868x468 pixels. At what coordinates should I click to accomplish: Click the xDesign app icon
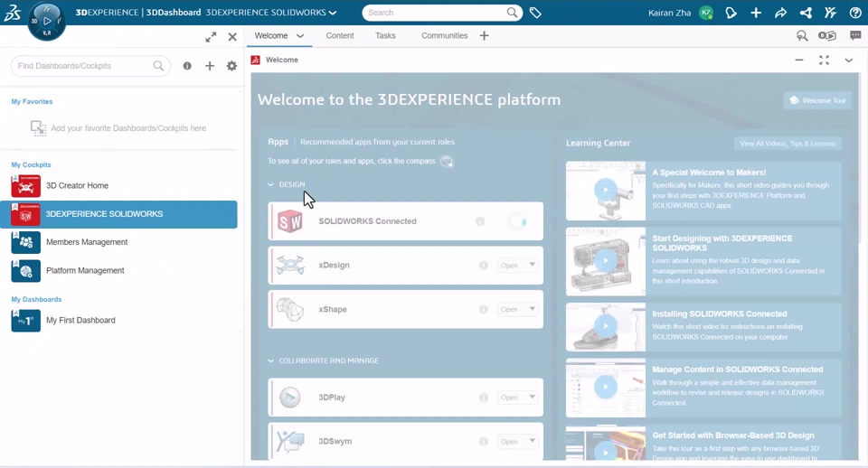tap(290, 266)
